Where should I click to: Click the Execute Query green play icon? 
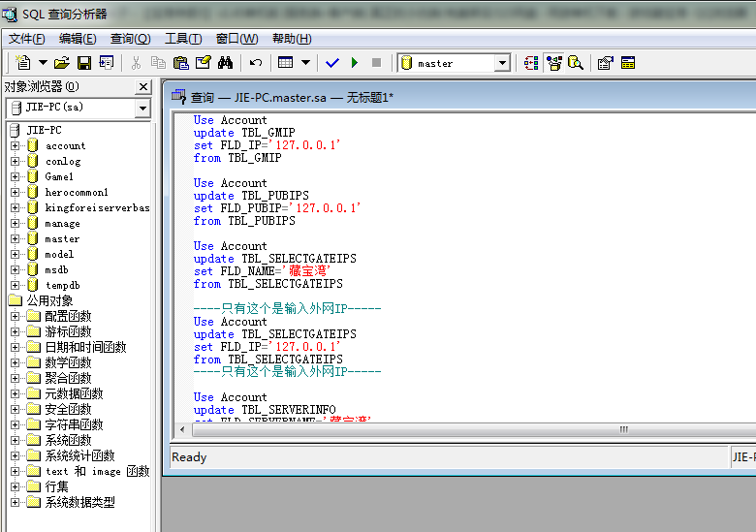(x=355, y=63)
